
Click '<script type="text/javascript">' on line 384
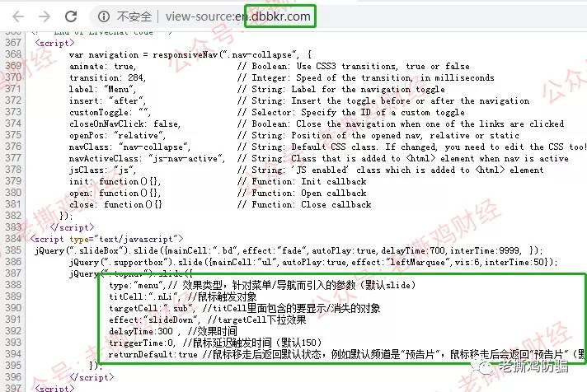[x=106, y=239]
